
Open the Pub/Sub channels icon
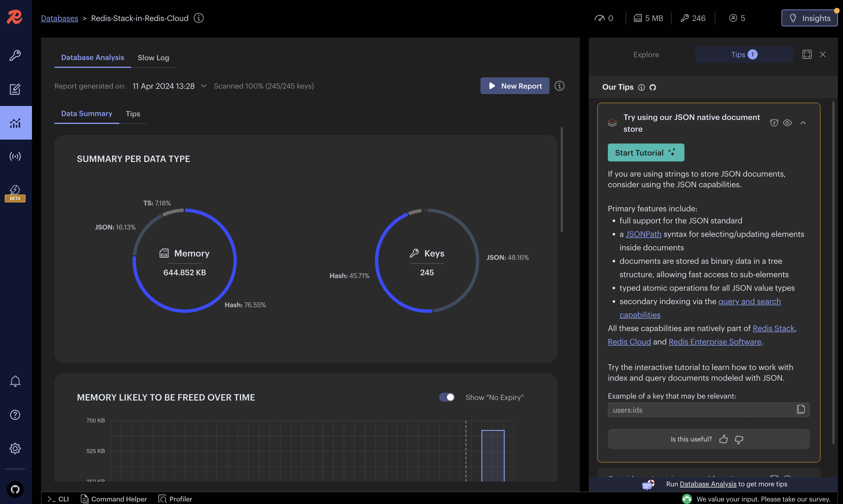(15, 156)
